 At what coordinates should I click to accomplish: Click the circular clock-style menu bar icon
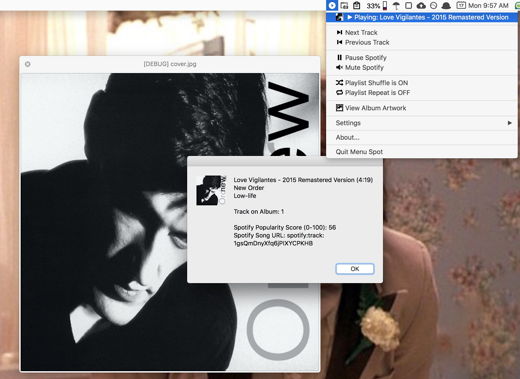coord(434,6)
